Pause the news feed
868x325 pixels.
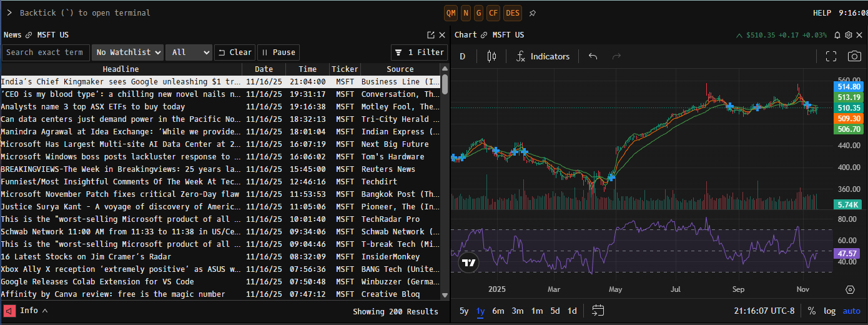(278, 52)
